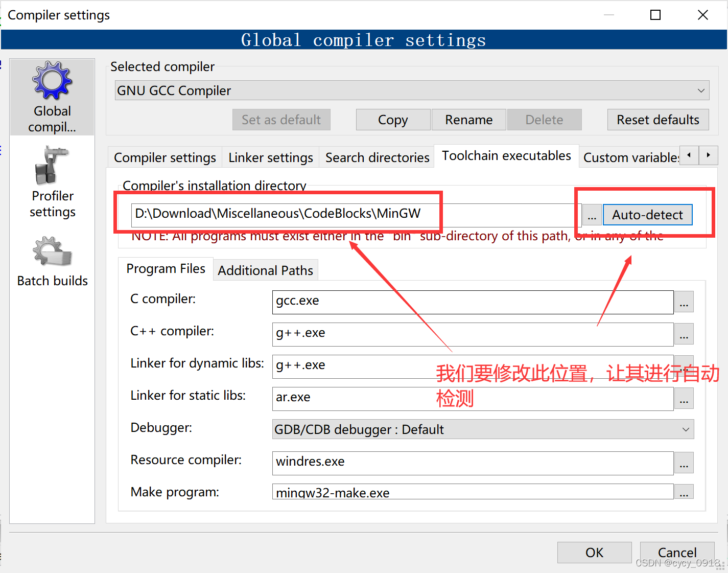This screenshot has width=728, height=573.
Task: Switch to Compiler settings tab
Action: click(165, 157)
